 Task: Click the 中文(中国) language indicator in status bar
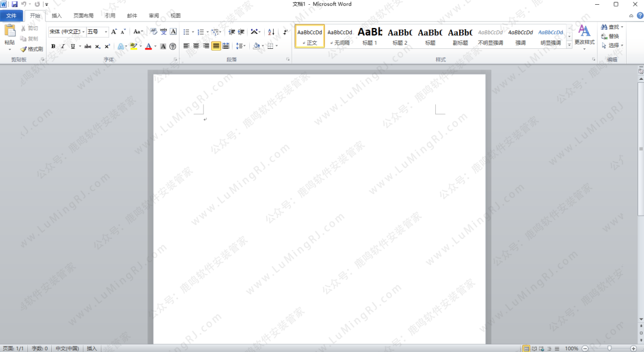tap(67, 348)
